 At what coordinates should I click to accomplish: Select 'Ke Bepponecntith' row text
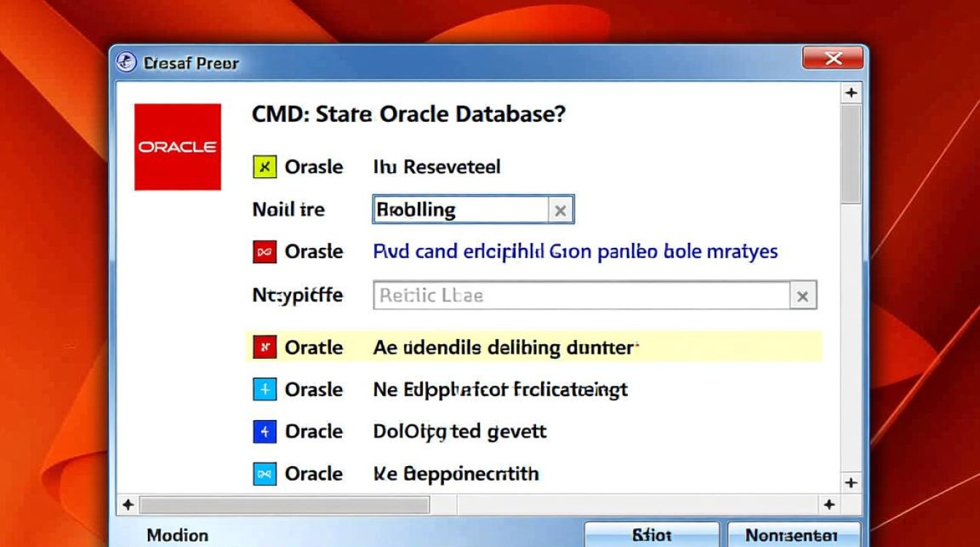coord(456,474)
